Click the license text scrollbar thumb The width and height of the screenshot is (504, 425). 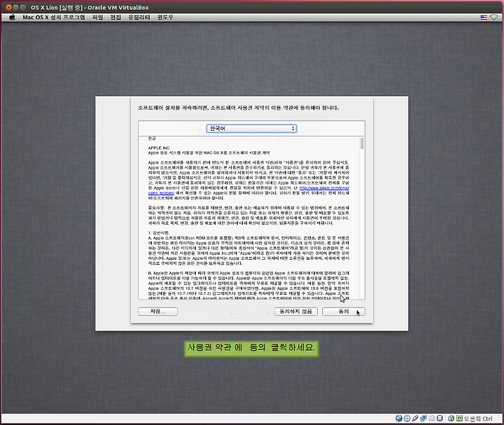tap(362, 144)
